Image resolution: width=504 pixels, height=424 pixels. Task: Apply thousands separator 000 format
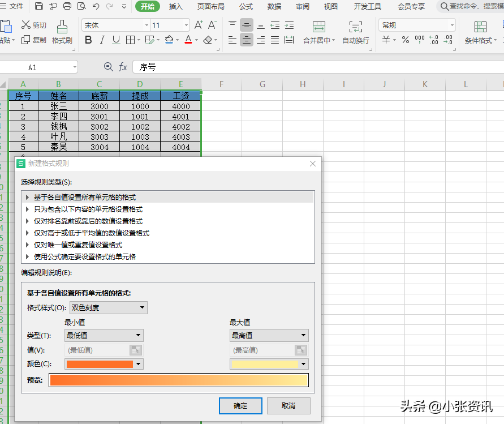[x=420, y=40]
